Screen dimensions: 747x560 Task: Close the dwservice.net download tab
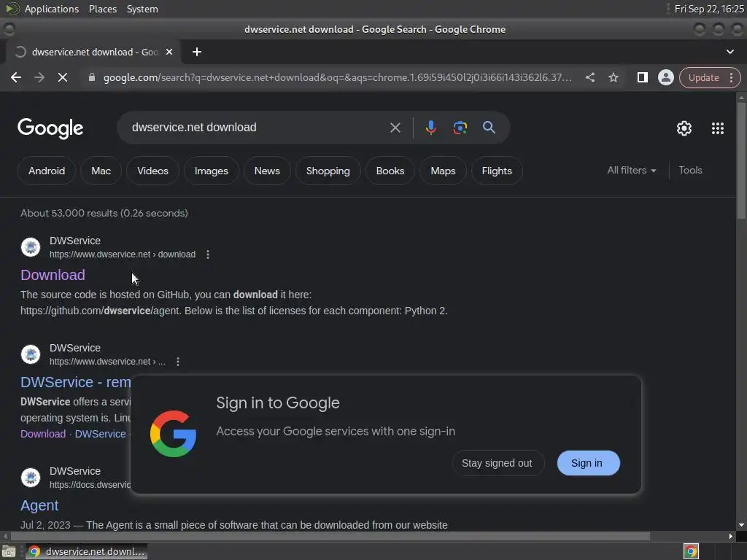tap(169, 52)
